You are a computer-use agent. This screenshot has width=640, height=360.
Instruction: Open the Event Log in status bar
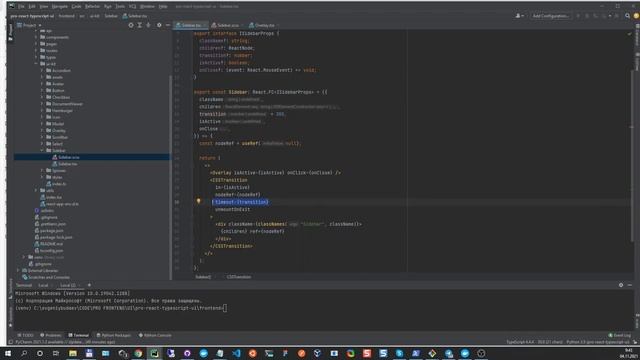(620, 335)
